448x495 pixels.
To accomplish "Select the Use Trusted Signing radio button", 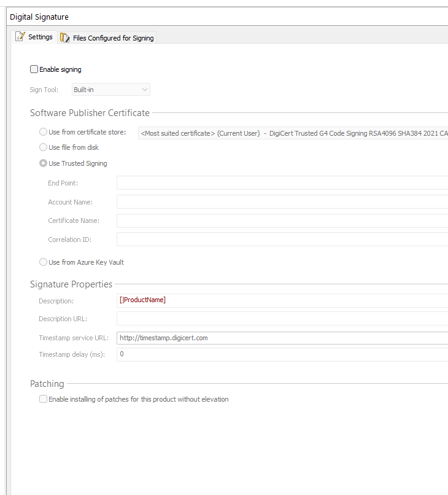I will pos(43,163).
